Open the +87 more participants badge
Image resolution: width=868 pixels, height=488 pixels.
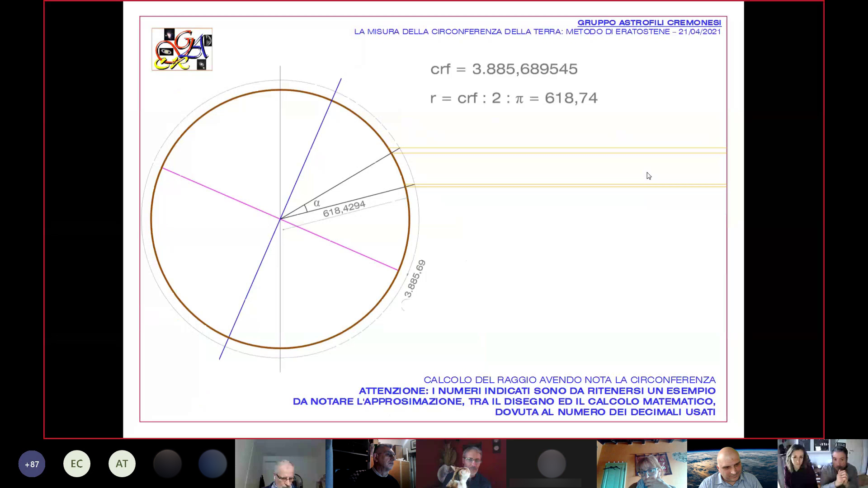[32, 464]
